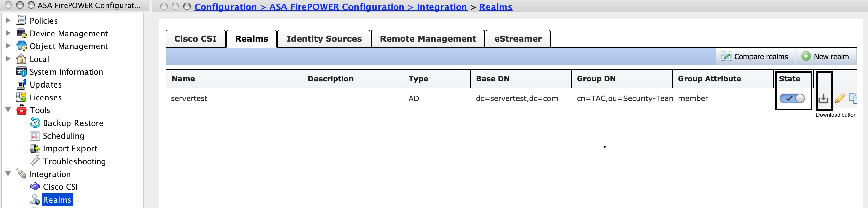Click the State column header

[x=794, y=79]
